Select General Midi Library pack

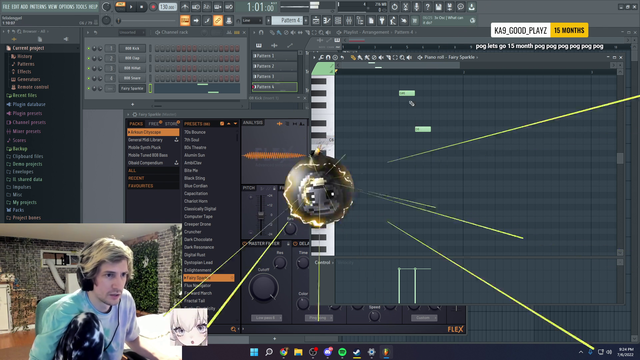pyautogui.click(x=153, y=140)
